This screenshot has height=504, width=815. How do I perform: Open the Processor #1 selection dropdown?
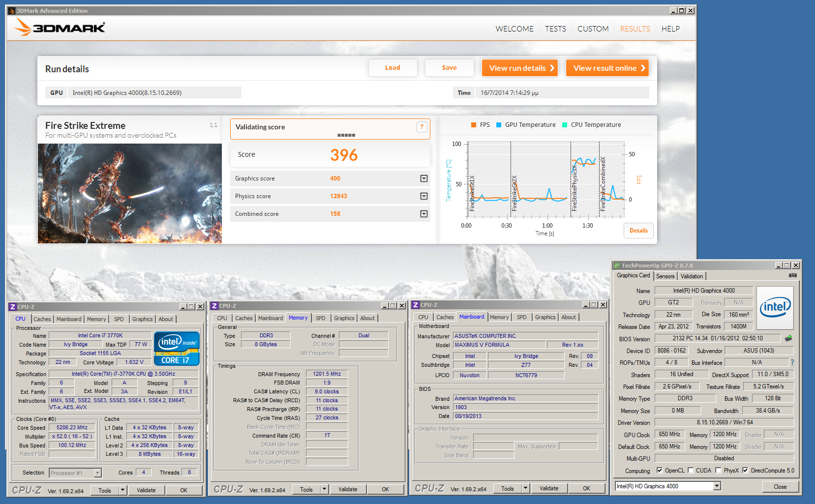click(97, 473)
